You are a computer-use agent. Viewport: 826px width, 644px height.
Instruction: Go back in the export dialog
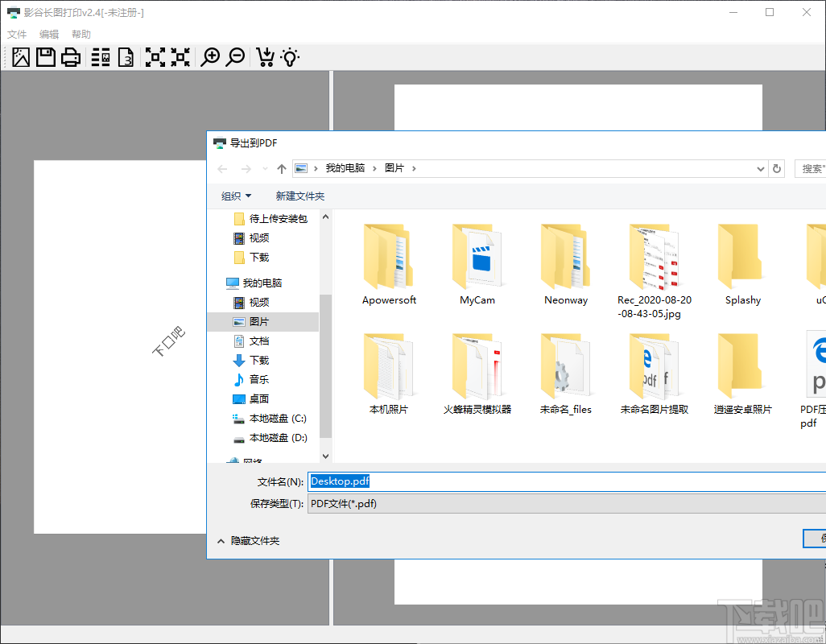pos(222,169)
